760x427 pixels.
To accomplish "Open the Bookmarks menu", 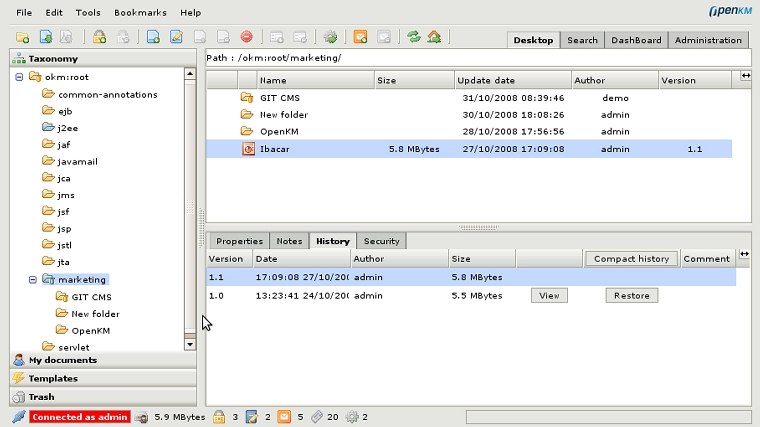I will [x=140, y=13].
